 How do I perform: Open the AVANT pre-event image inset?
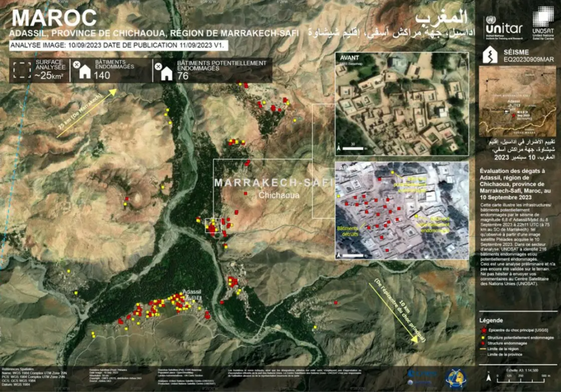(x=402, y=104)
